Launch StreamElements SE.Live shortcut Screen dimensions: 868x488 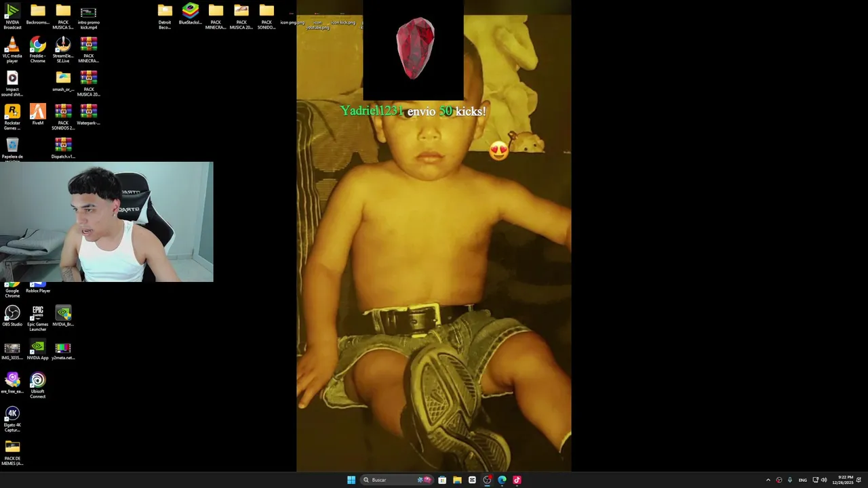tap(63, 50)
